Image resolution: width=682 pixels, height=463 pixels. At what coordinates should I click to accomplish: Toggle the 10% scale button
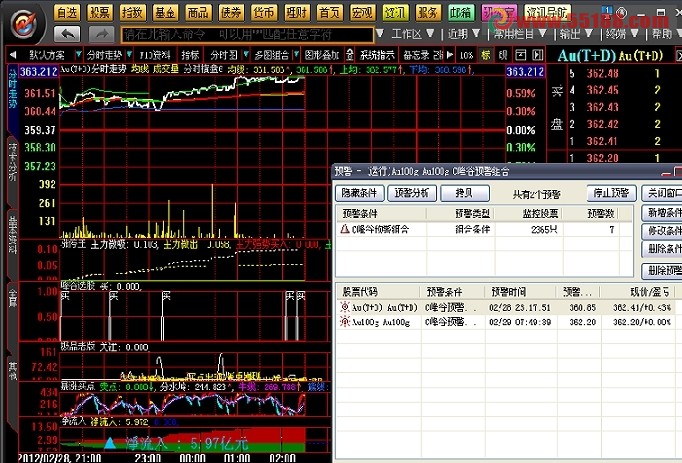pyautogui.click(x=466, y=55)
